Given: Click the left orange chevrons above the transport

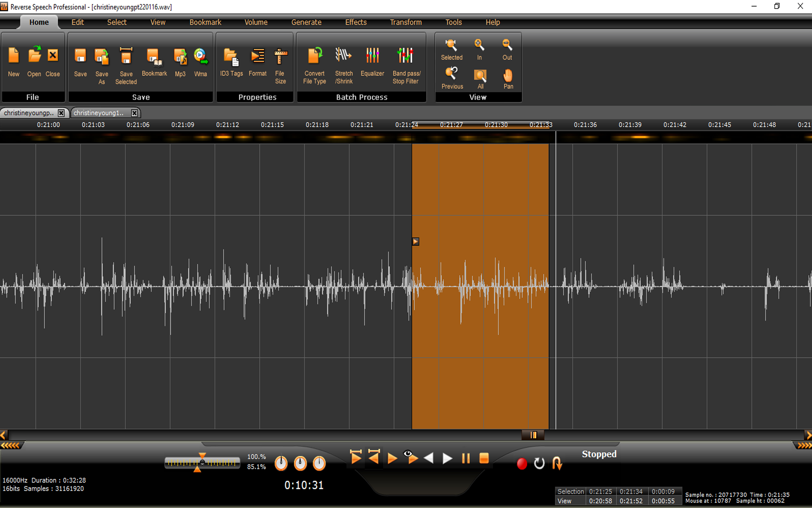Looking at the screenshot, I should tap(10, 446).
